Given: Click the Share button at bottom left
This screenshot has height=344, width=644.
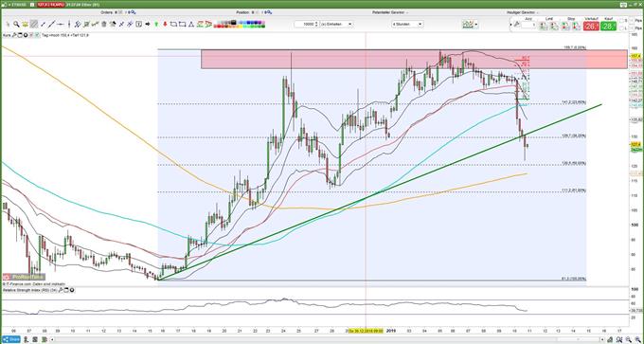Looking at the screenshot, I should point(10,339).
